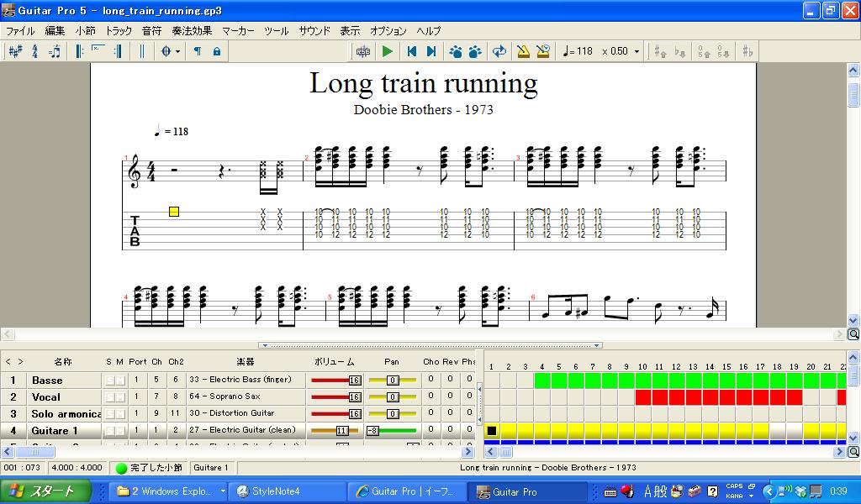Viewport: 861px width, 504px height.
Task: Solo the Guitare 1 track
Action: (109, 431)
